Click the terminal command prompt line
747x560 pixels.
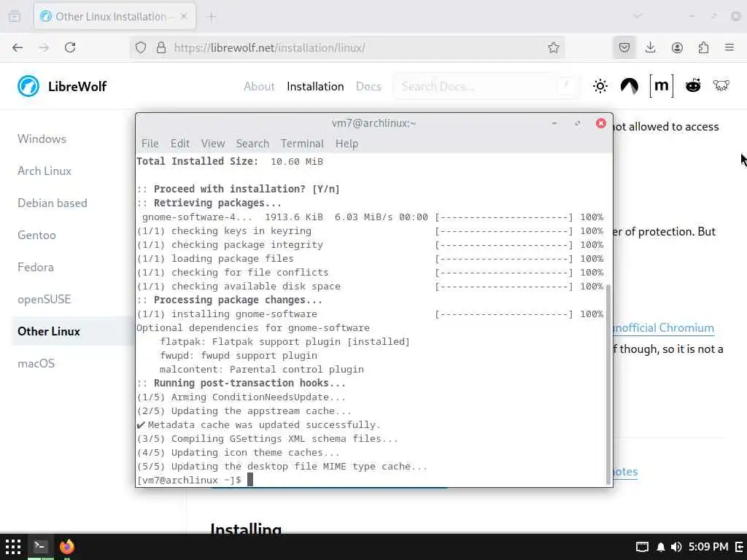tap(194, 480)
